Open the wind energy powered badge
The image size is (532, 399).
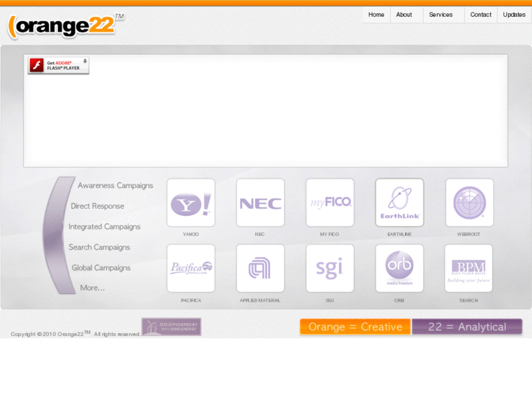click(171, 327)
